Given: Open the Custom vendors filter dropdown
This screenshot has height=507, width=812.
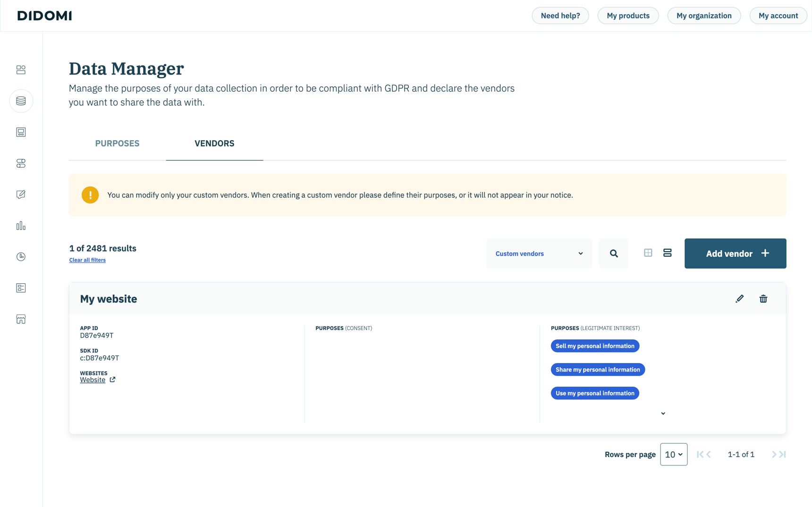Looking at the screenshot, I should tap(539, 253).
